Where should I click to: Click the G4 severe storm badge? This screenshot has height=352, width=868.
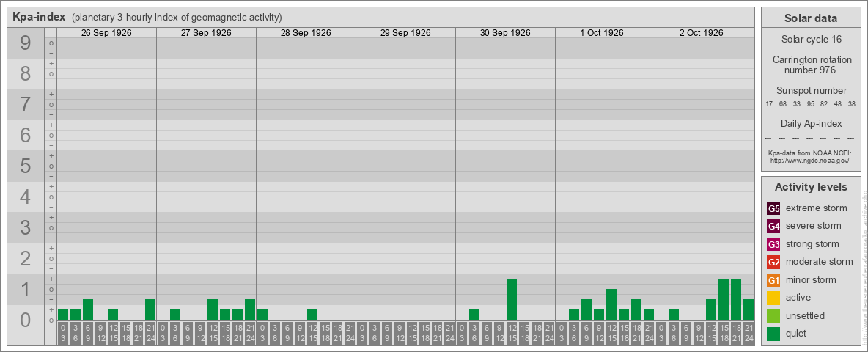click(x=773, y=227)
